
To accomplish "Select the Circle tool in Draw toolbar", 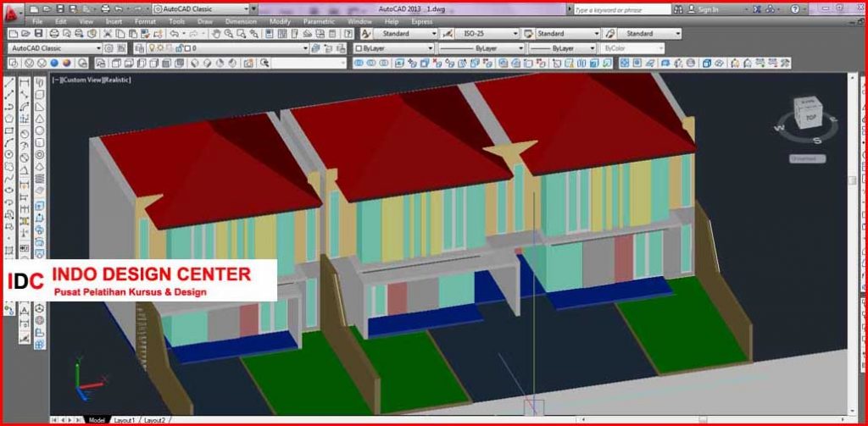I will tap(9, 154).
